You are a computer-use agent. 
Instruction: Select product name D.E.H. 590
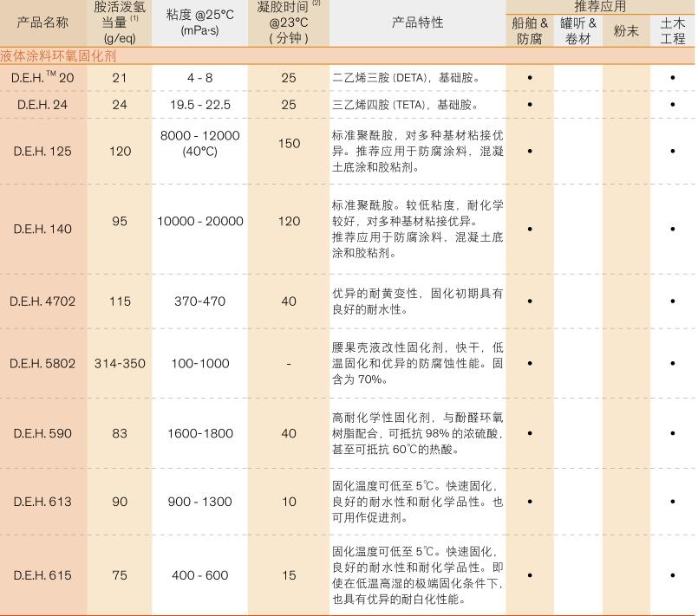point(42,433)
